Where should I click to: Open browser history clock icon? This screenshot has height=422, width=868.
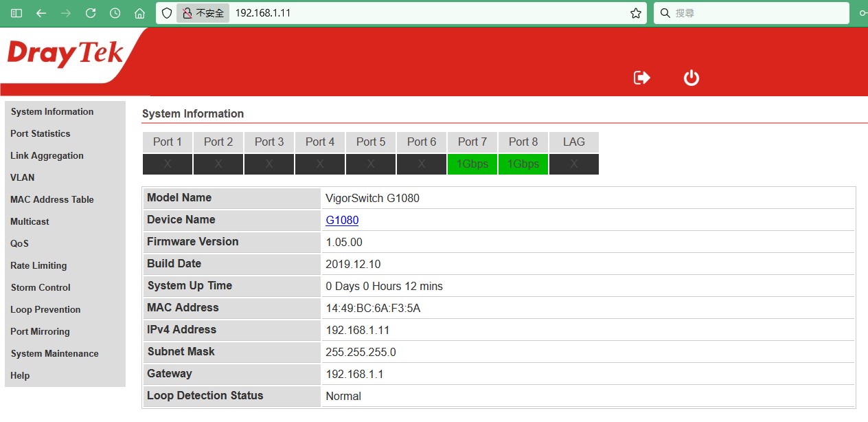[x=115, y=13]
